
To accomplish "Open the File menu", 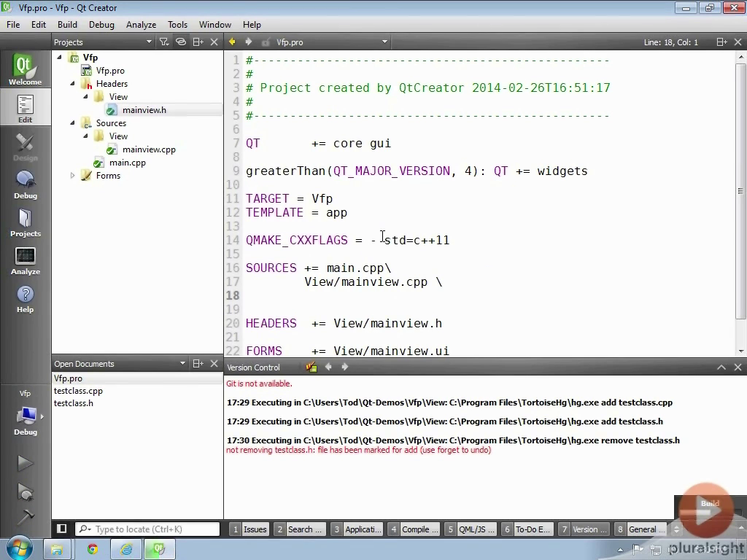I will (x=13, y=24).
